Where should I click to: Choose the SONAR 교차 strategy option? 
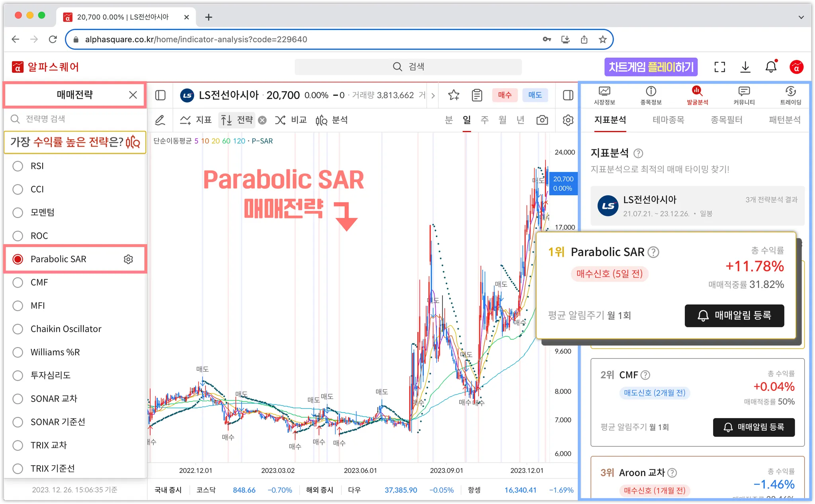[18, 399]
